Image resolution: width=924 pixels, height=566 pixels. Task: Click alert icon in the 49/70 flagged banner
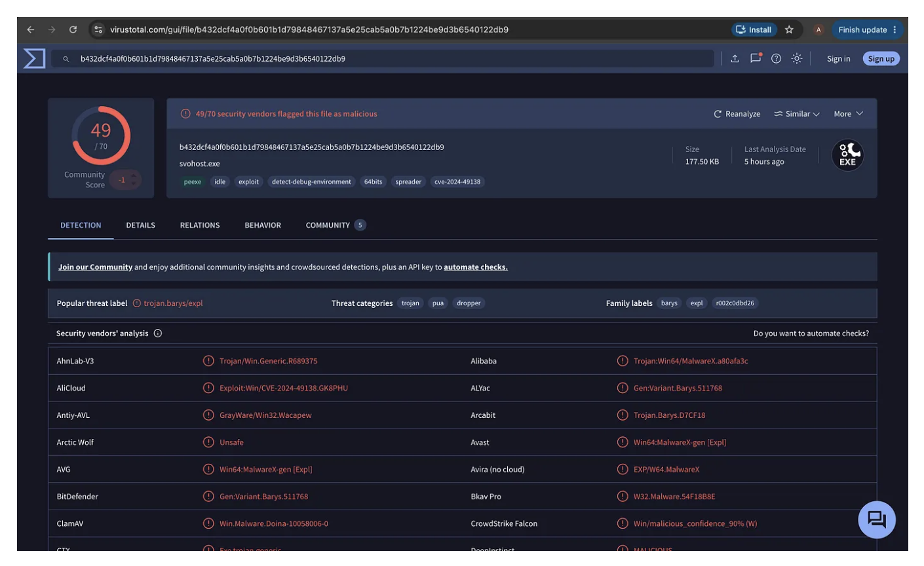(x=185, y=114)
